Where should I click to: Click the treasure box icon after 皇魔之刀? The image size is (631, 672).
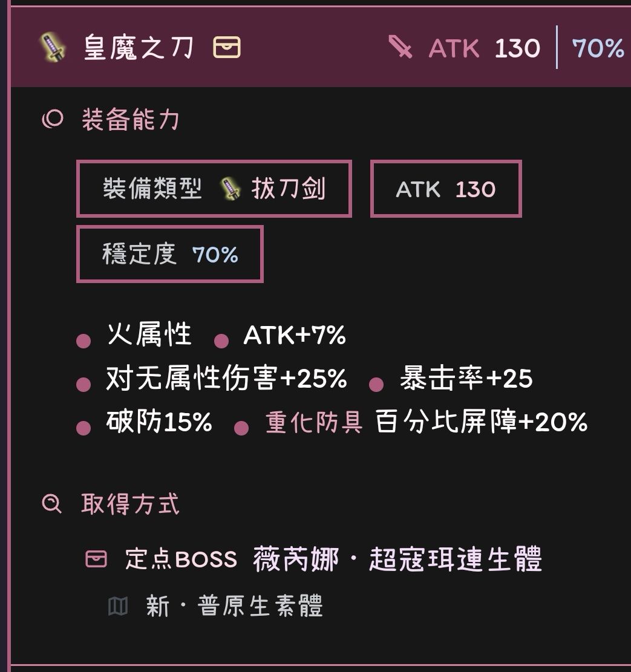coord(227,47)
